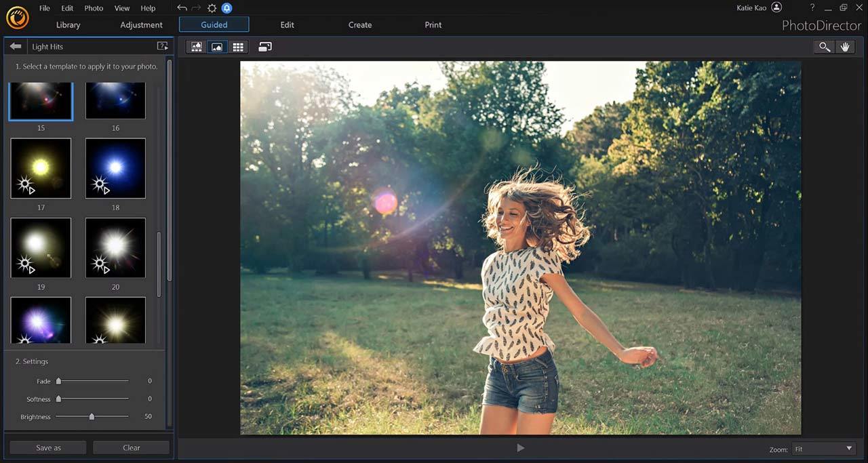Click the Brightness slider handle

92,417
